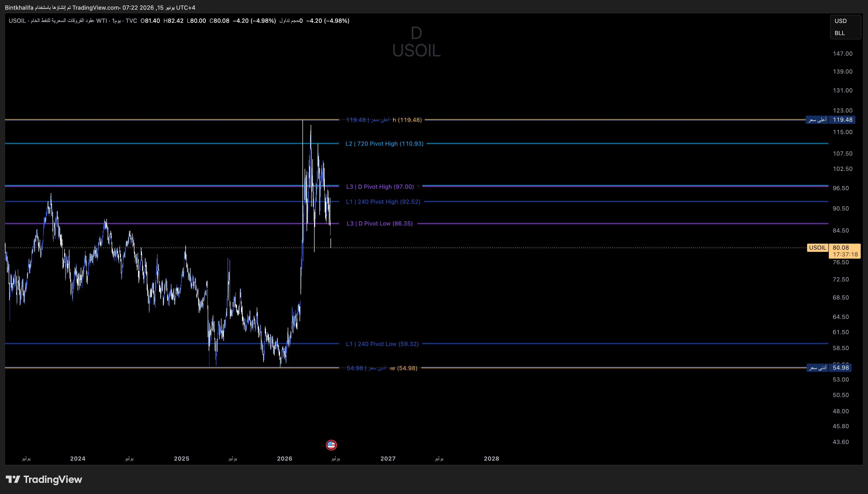Select the L3 D Pivot Low (86.35) label
Screen dimensions: 868x494
(379, 223)
